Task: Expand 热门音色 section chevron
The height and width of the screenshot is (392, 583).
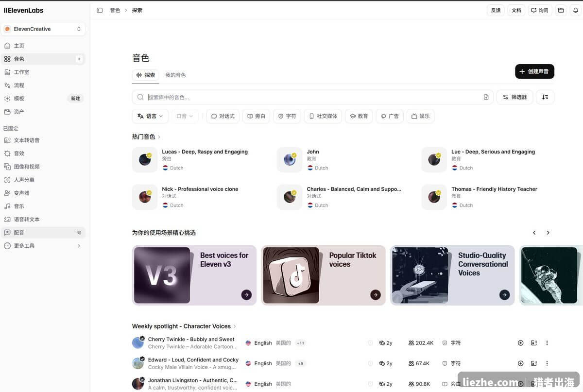Action: point(159,137)
